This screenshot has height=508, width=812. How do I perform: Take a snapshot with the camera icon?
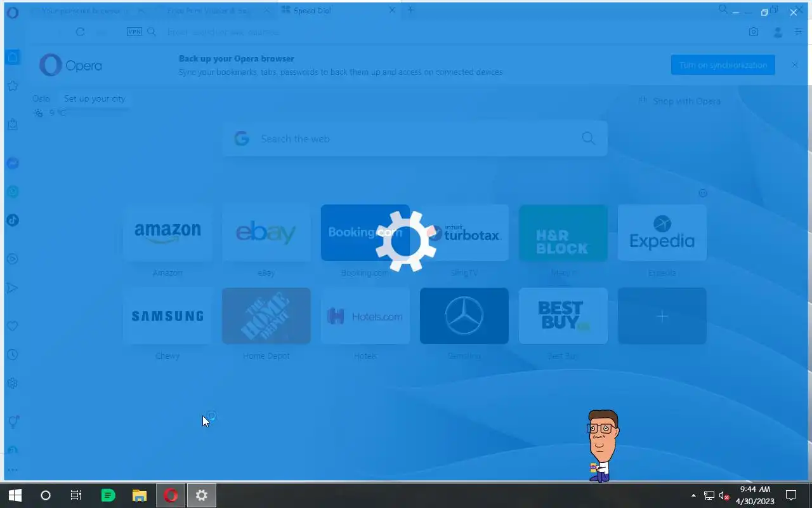[x=754, y=32]
